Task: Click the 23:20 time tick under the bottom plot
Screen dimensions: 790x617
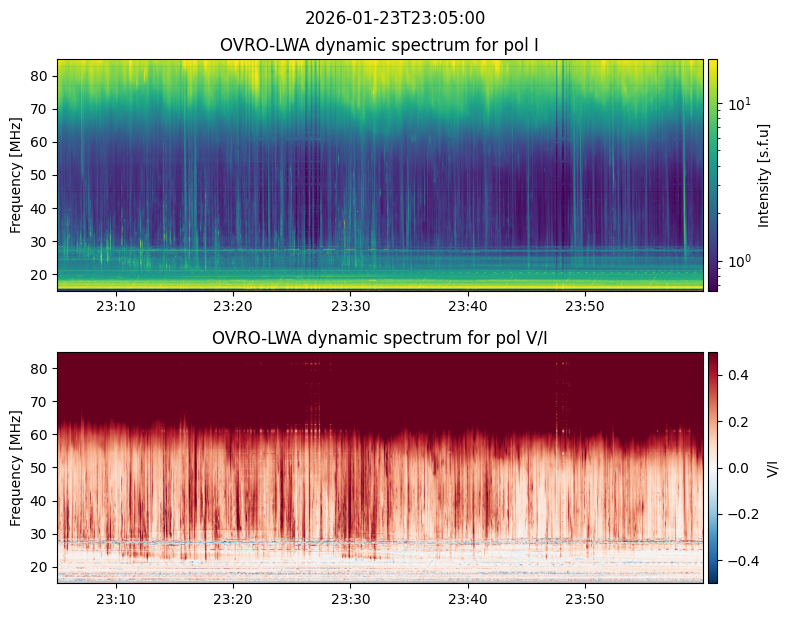Action: [233, 599]
